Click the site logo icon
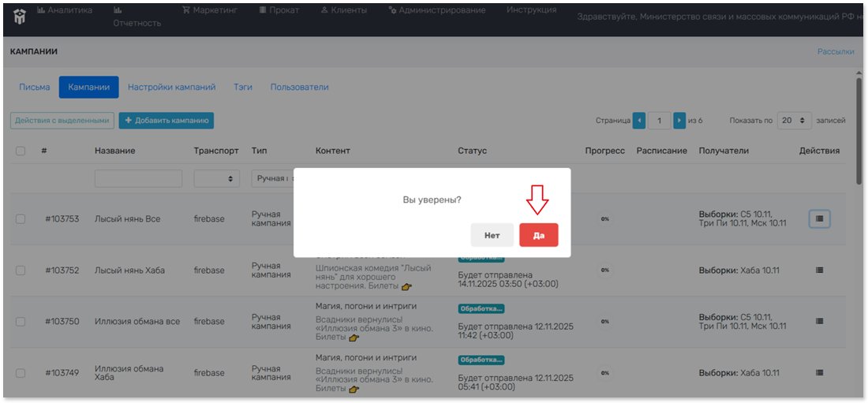 [x=20, y=16]
